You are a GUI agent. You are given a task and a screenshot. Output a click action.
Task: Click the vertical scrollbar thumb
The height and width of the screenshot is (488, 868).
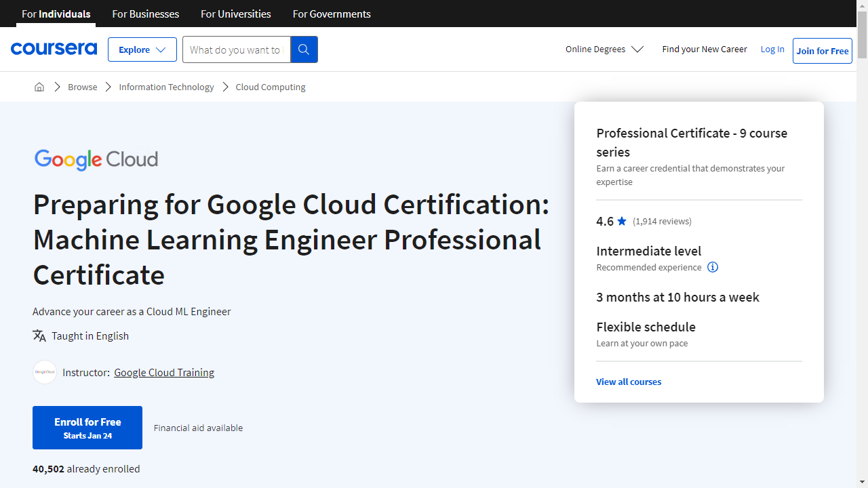(x=862, y=34)
